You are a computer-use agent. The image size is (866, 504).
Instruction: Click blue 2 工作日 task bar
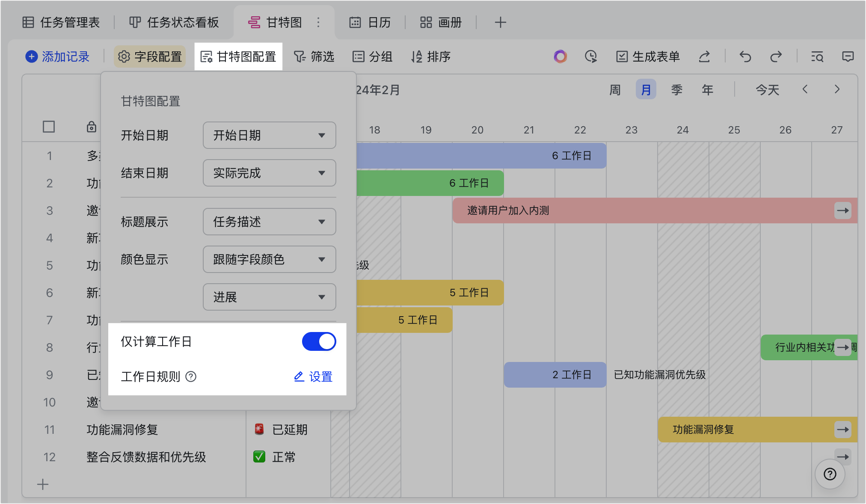coord(555,375)
